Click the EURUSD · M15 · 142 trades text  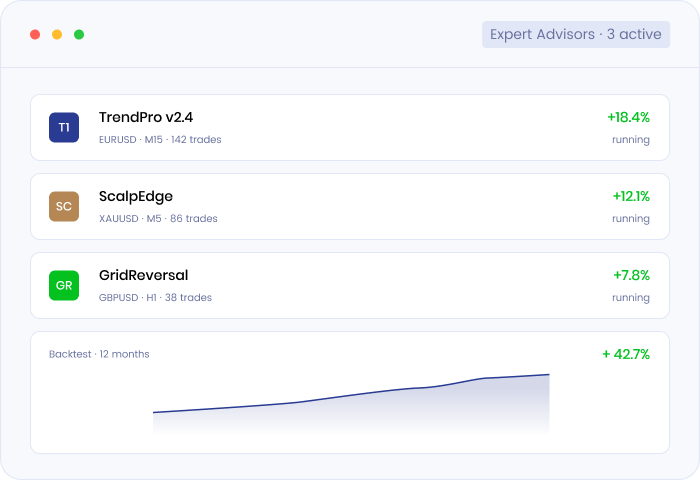point(160,139)
